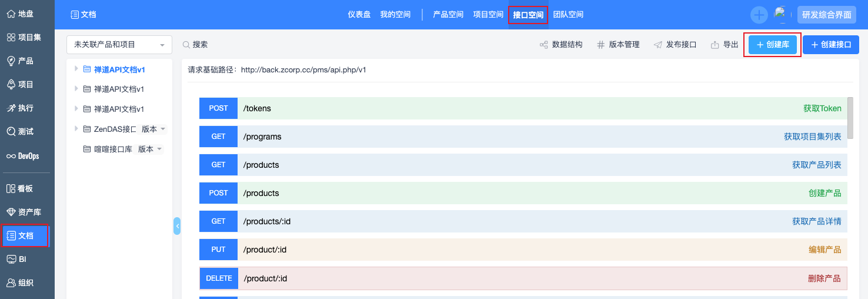The width and height of the screenshot is (868, 299).
Task: Switch to the 团队空间 tab
Action: pos(568,15)
